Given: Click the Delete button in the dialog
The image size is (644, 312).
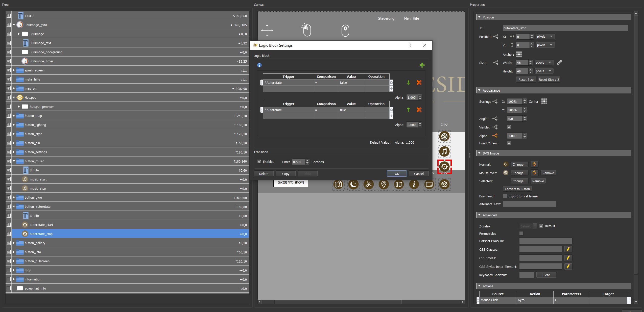Looking at the screenshot, I should point(264,174).
